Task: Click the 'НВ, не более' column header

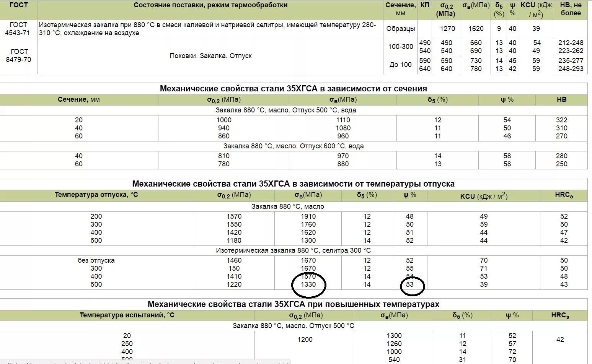Action: click(571, 9)
